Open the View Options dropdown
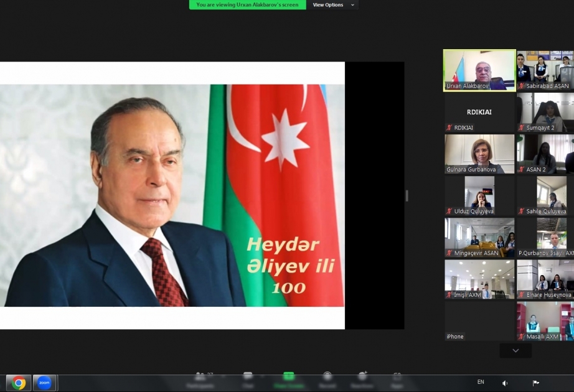Viewport: 574px width, 392px height. point(333,5)
